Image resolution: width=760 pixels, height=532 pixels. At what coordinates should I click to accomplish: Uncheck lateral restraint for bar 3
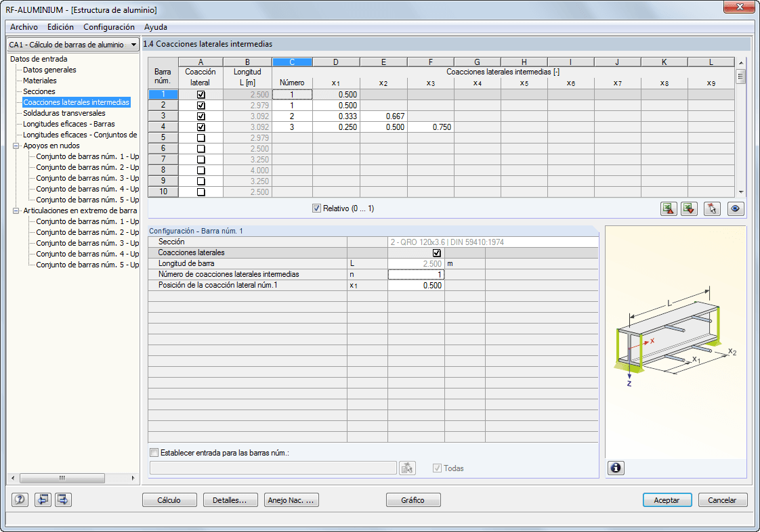tap(201, 116)
